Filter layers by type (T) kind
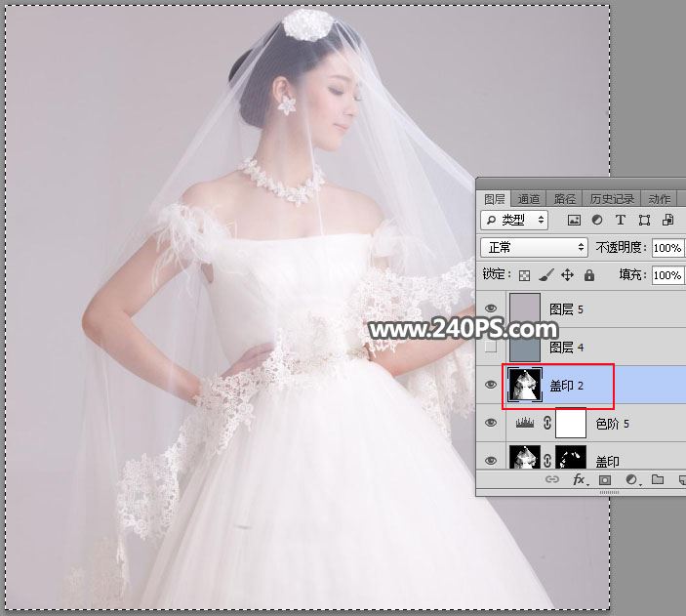This screenshot has width=686, height=616. point(620,221)
